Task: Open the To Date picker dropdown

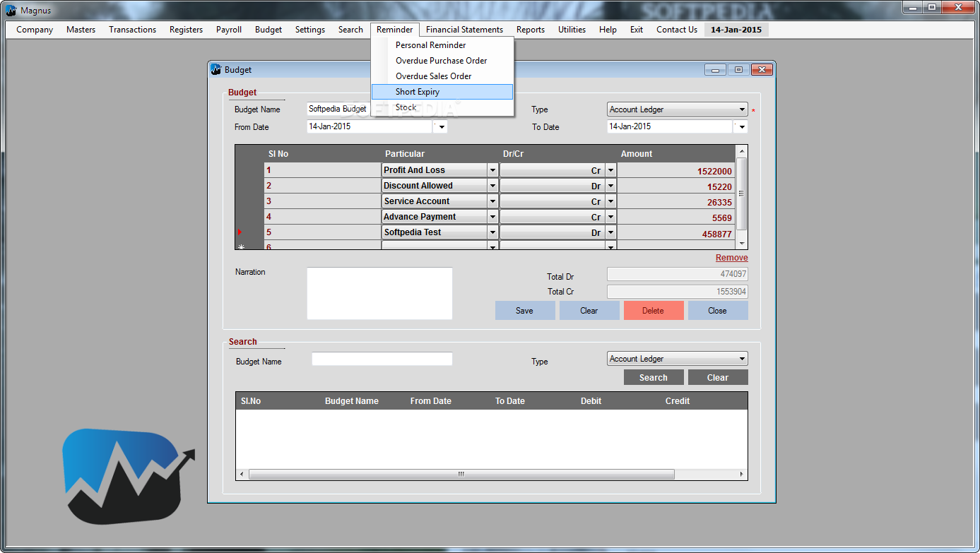Action: [740, 127]
